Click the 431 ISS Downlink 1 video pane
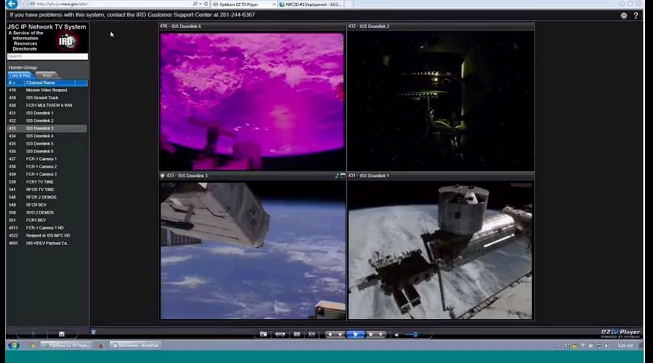653x363 pixels. (440, 251)
